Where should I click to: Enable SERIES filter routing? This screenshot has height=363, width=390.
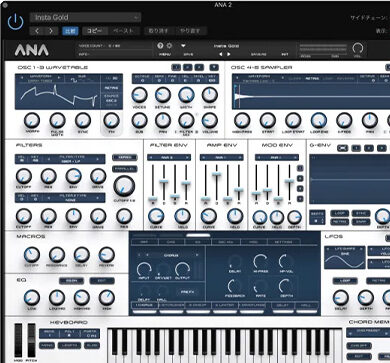125,157
